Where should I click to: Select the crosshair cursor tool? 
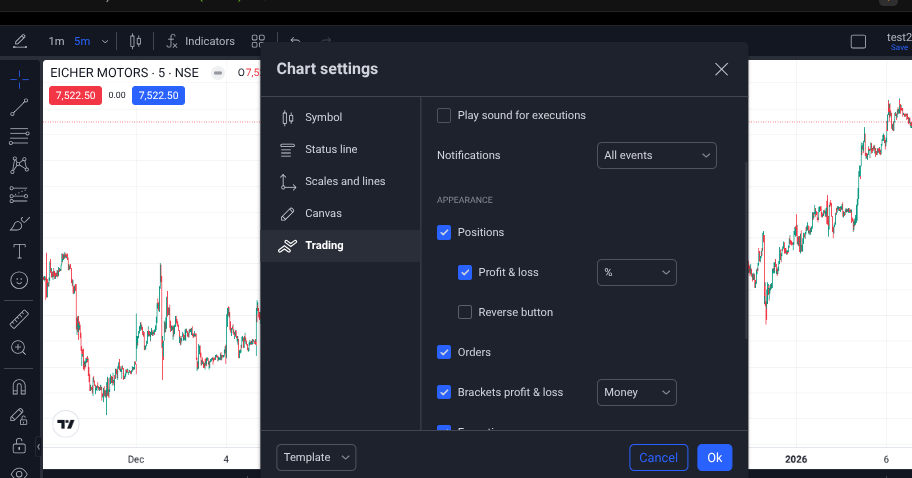click(19, 78)
